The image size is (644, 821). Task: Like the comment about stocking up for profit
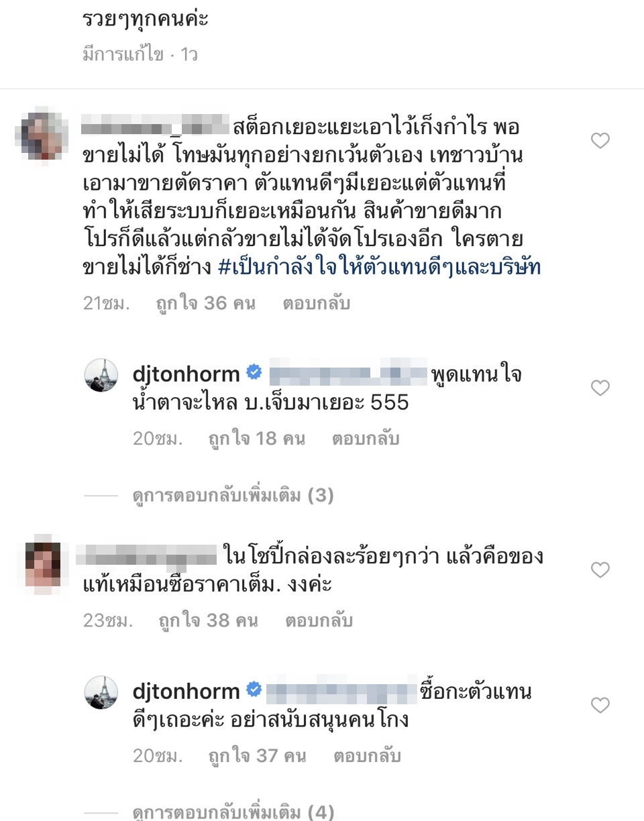click(600, 140)
